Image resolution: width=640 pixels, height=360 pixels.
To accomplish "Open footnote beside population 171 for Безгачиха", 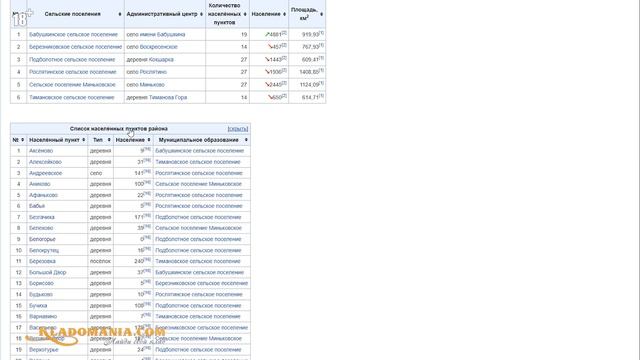I will [147, 216].
